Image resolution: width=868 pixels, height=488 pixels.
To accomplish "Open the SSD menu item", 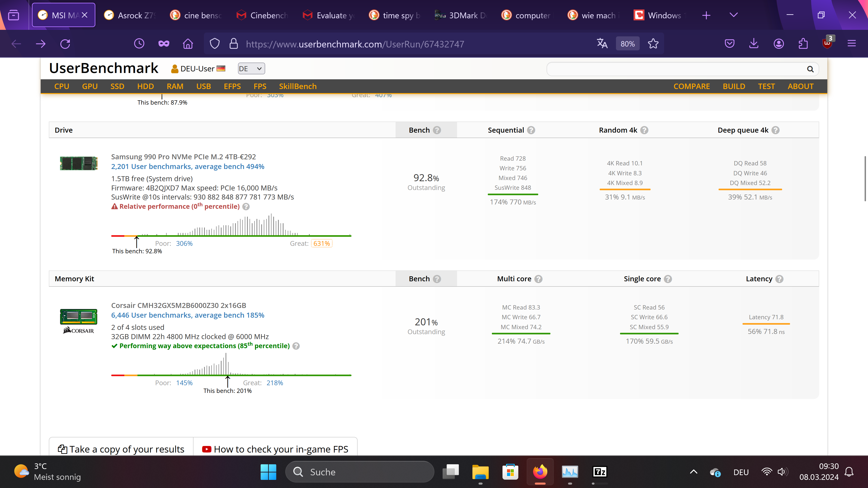I will click(117, 86).
